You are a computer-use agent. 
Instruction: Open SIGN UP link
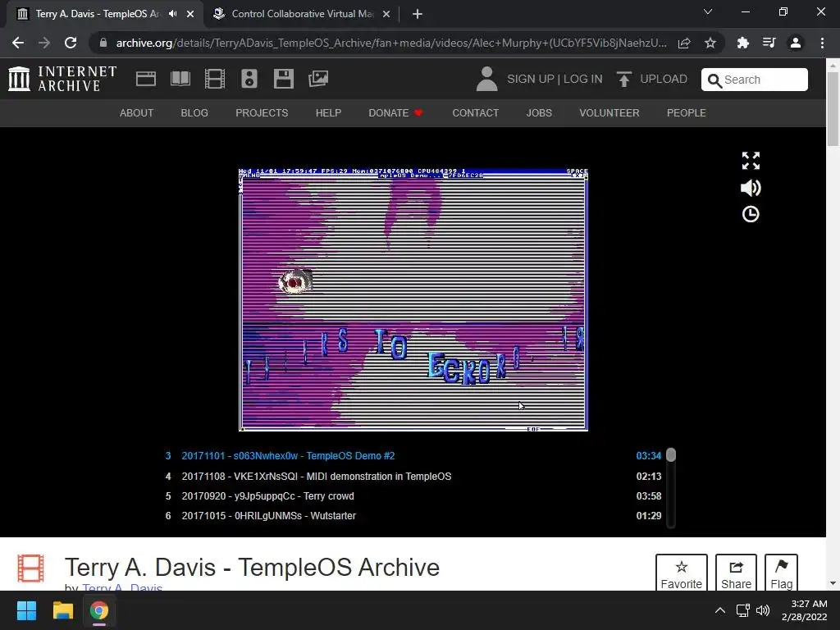[x=531, y=80]
